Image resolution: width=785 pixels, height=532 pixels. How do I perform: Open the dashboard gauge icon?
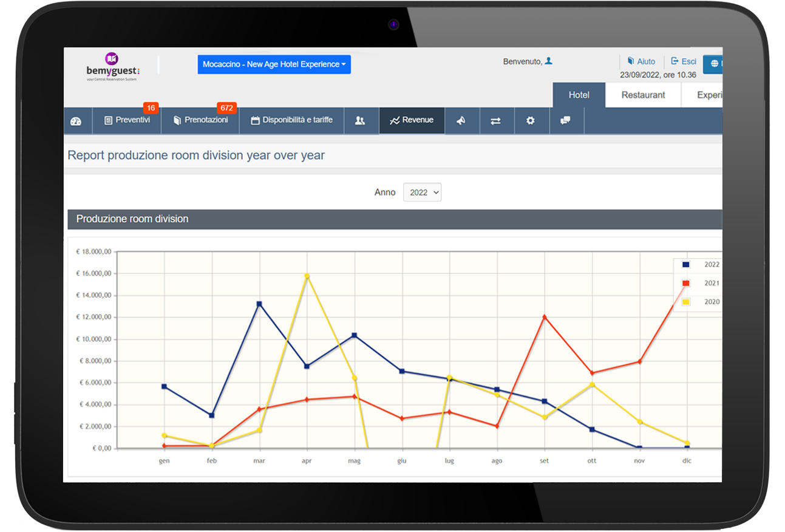coord(76,121)
